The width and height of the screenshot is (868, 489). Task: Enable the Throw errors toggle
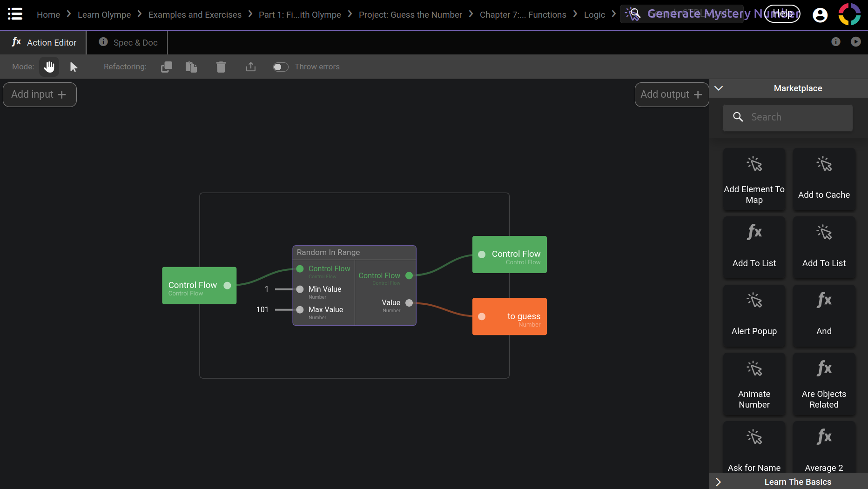[x=281, y=67]
